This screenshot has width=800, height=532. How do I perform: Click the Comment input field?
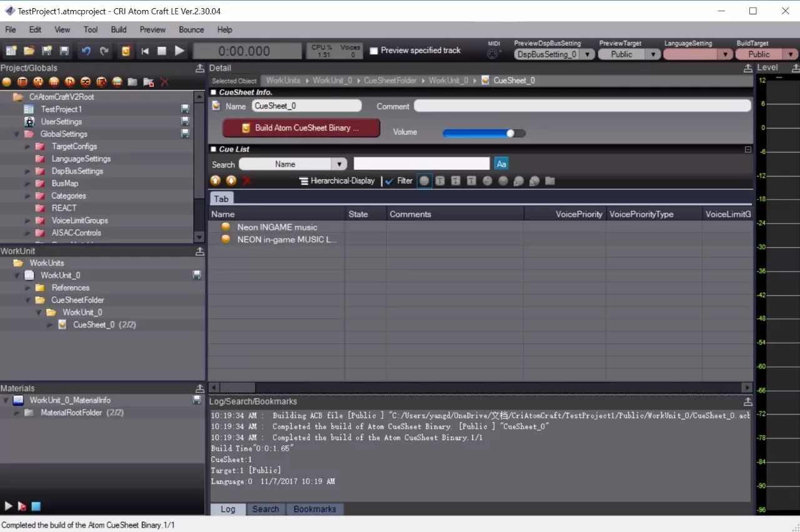(582, 106)
